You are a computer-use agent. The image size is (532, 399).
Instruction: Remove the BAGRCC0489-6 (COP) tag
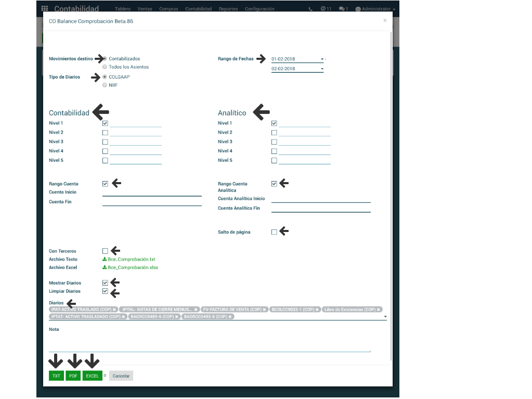pyautogui.click(x=177, y=316)
